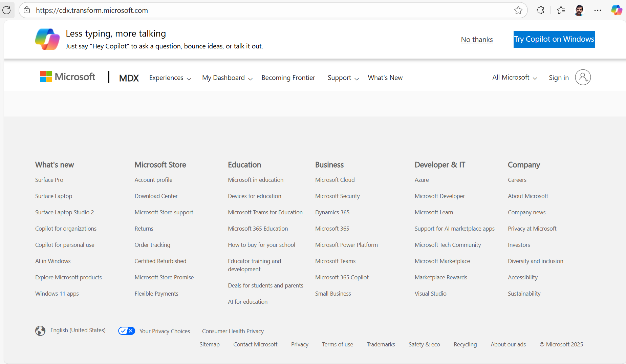
Task: Open What's New from the navigation
Action: pos(385,78)
